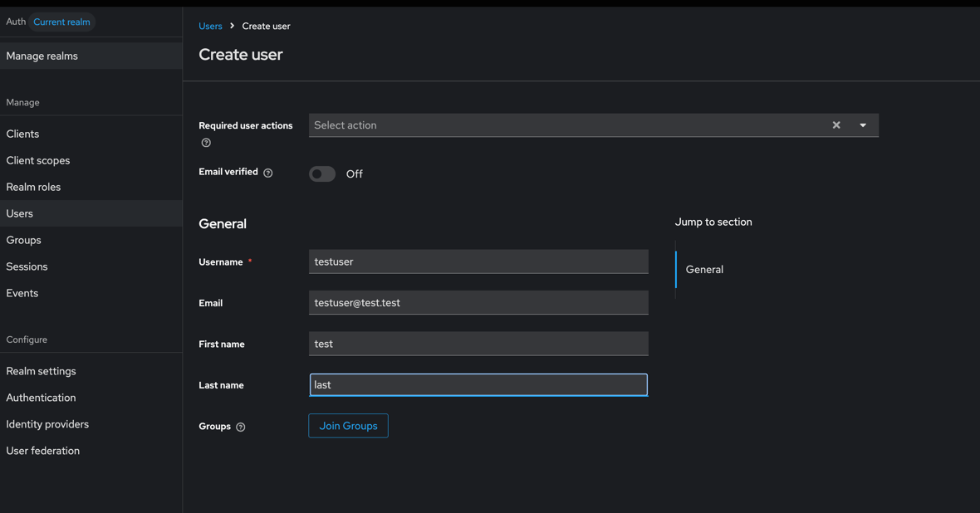This screenshot has height=513, width=980.
Task: Click the Last name input field
Action: pos(478,385)
